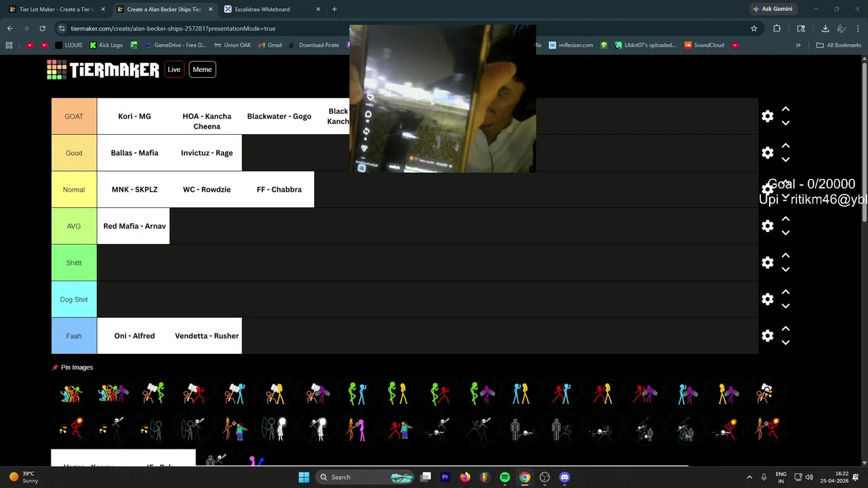This screenshot has width=868, height=488.
Task: Go back to the previous page
Action: tap(9, 28)
